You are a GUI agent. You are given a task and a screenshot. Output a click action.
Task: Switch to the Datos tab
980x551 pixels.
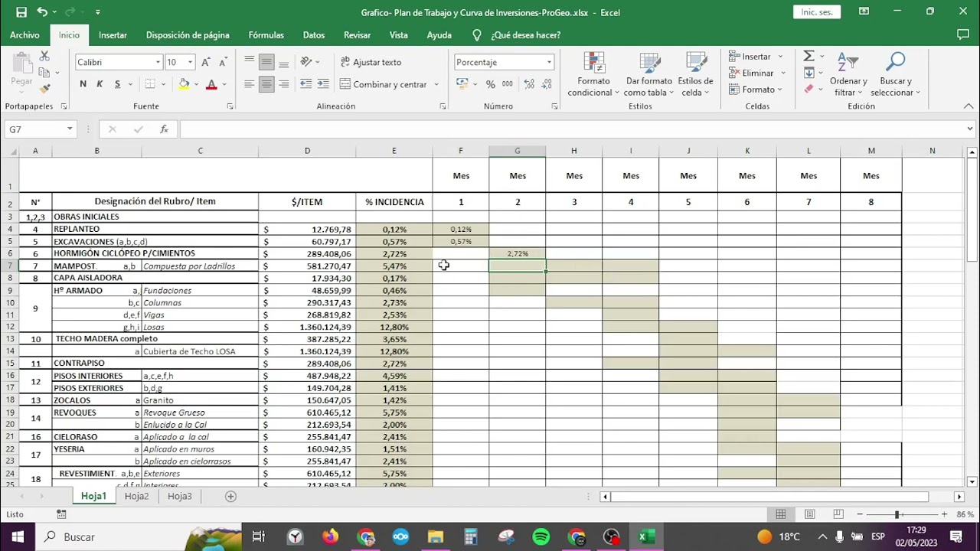(314, 35)
